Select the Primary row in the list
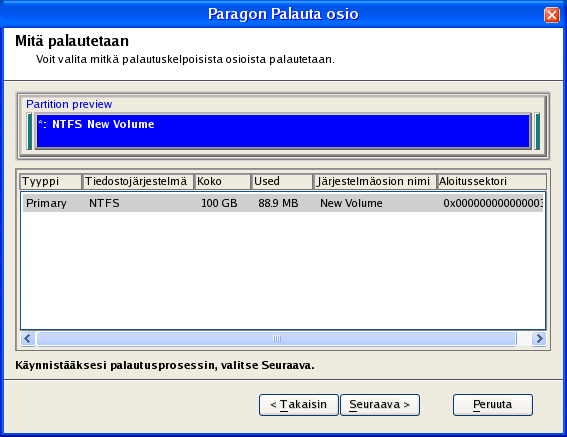 (x=283, y=203)
